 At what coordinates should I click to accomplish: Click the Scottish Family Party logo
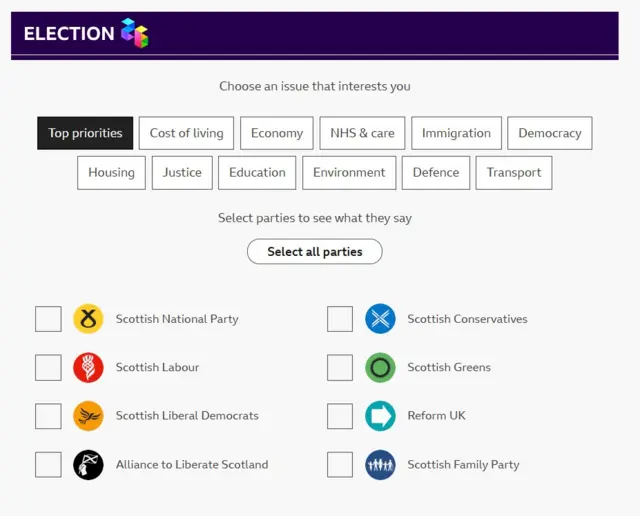pos(380,464)
